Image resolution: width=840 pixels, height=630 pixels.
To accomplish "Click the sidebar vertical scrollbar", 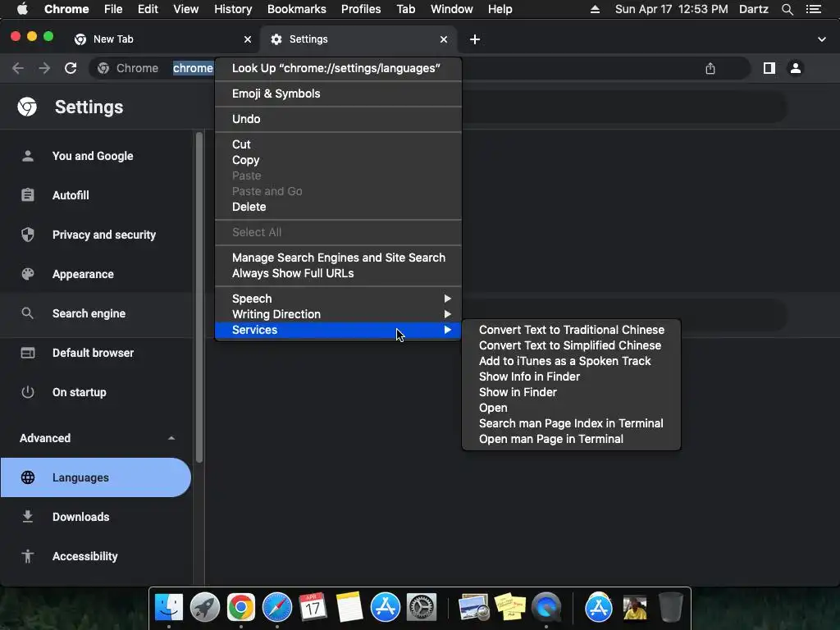I will tap(199, 297).
